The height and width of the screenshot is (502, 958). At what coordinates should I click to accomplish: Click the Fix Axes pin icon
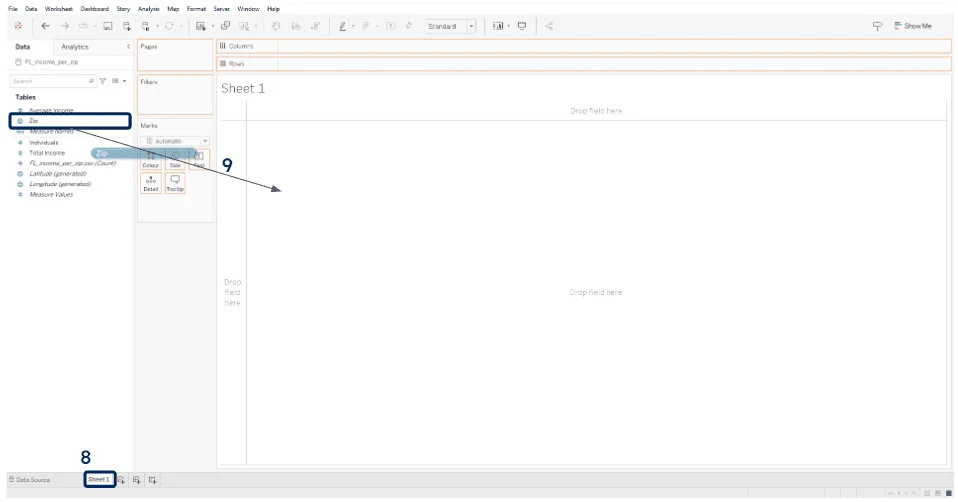coord(409,26)
